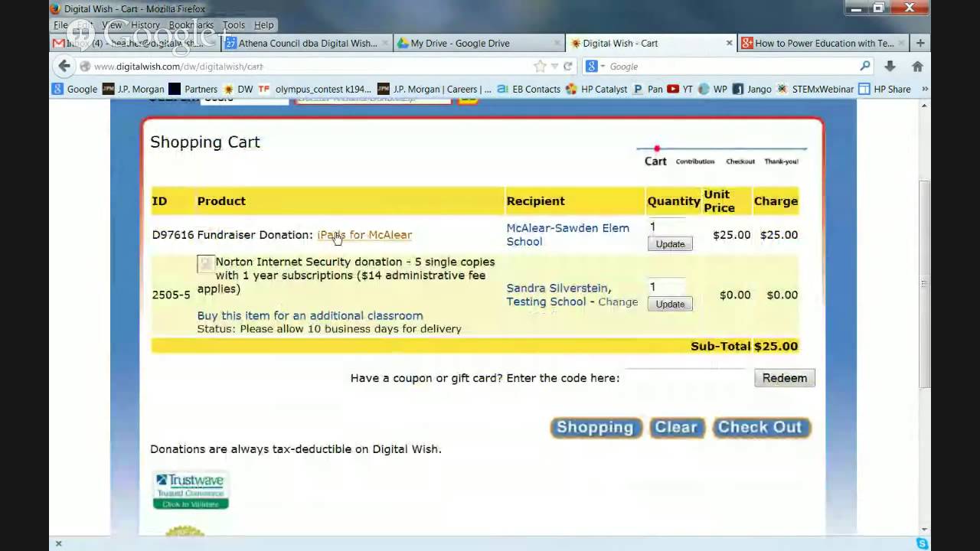Image resolution: width=980 pixels, height=551 pixels.
Task: Edit quantity field for Norton Internet Security
Action: tap(666, 286)
